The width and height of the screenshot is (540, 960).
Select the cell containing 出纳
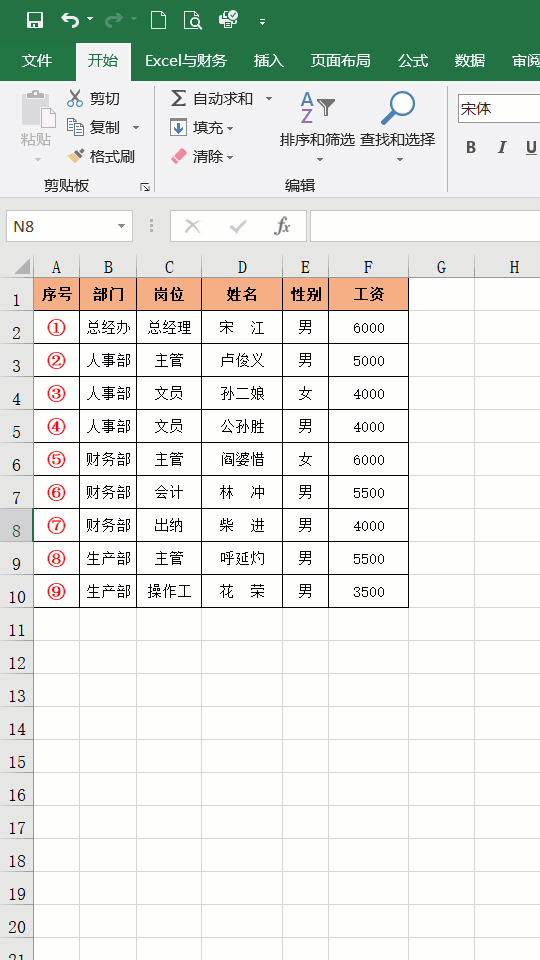[169, 526]
